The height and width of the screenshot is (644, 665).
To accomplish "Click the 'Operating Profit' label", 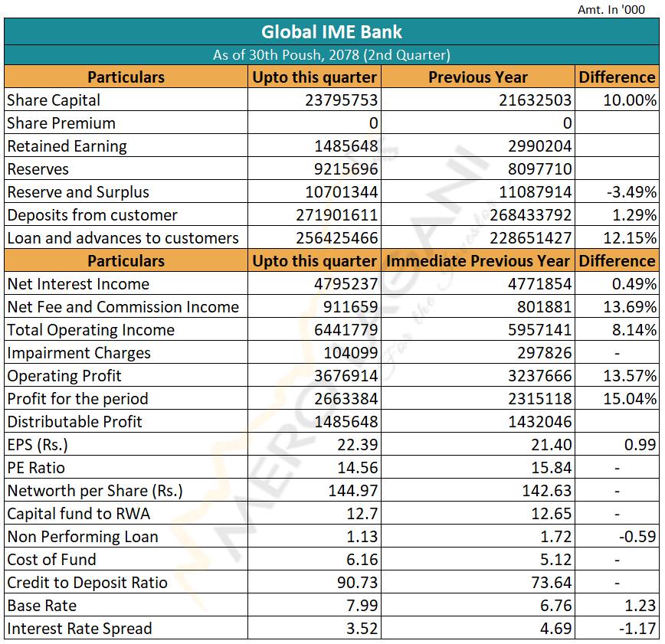I will [64, 376].
